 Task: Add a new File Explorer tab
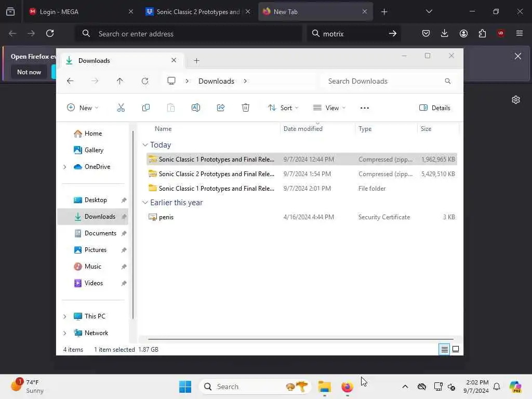tap(196, 61)
